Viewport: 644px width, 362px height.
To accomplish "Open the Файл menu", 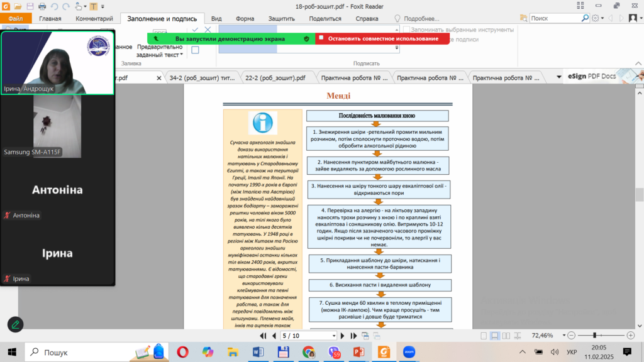I will pos(16,18).
